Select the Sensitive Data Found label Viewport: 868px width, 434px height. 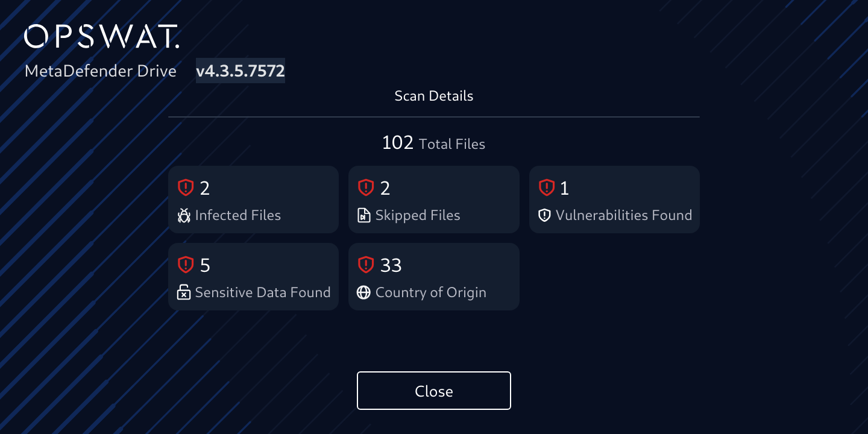(263, 292)
